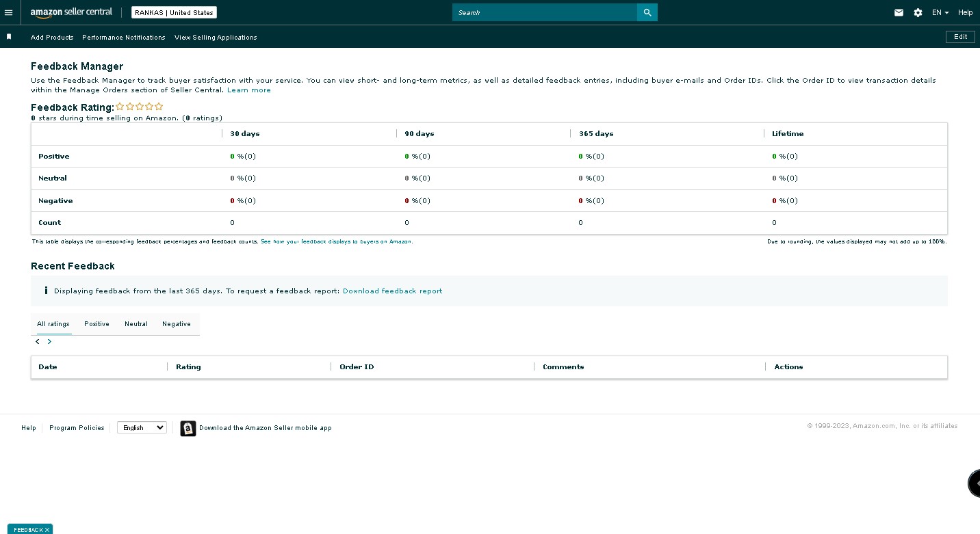Click the Neutral row label in the rating table
Image resolution: width=980 pixels, height=534 pixels.
click(53, 178)
